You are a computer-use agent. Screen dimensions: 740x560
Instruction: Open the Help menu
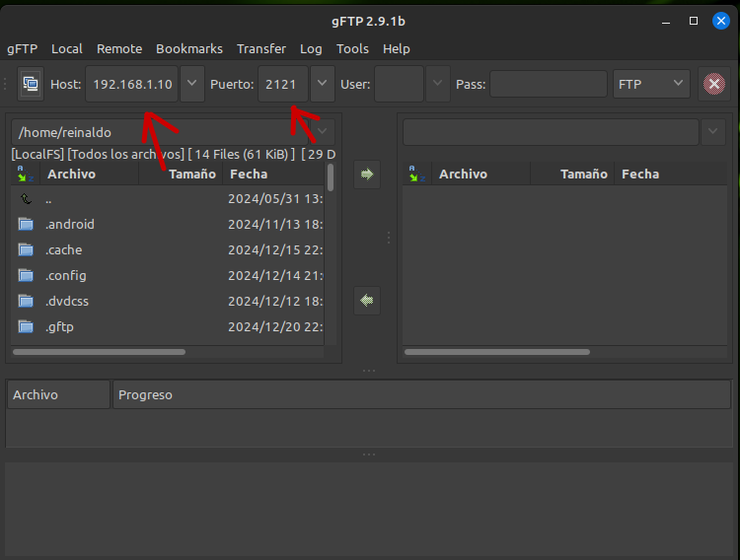tap(397, 49)
